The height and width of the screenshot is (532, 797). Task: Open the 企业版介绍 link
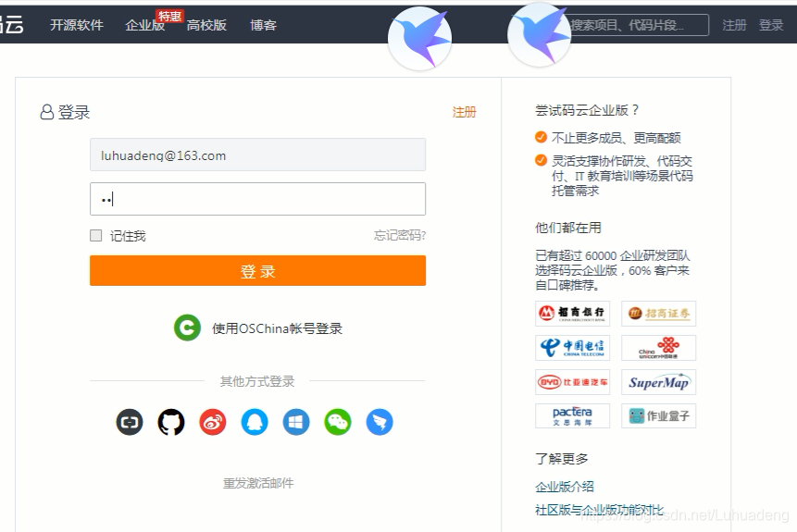[565, 487]
